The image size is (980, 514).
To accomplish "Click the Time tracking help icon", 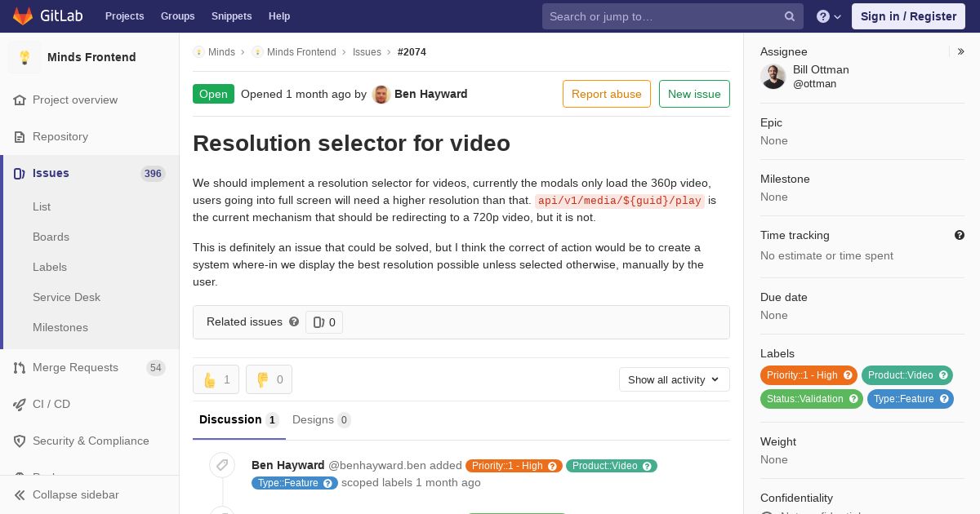I will [x=960, y=235].
